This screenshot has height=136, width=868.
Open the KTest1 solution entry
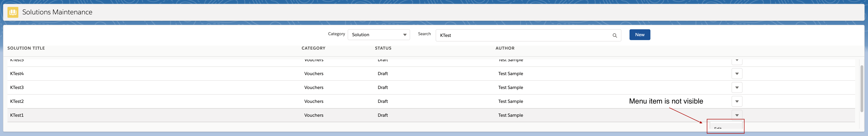(17, 115)
